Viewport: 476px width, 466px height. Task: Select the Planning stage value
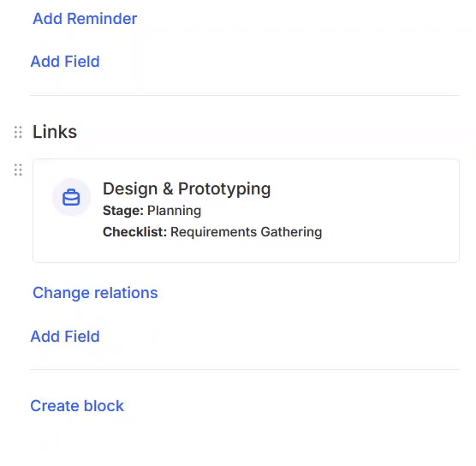point(175,211)
